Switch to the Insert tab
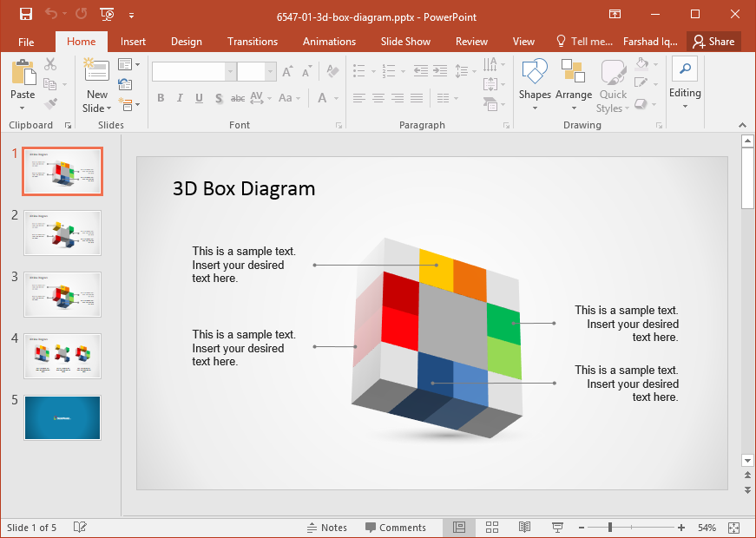 click(x=133, y=42)
